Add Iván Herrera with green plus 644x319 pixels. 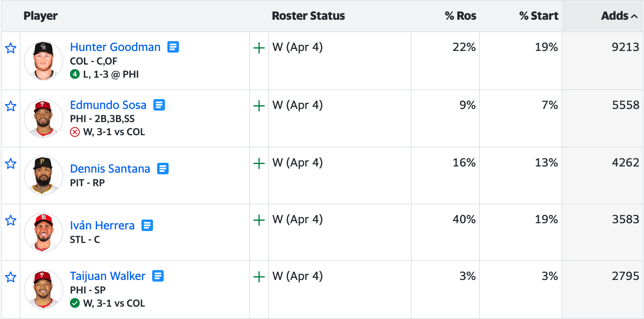(x=259, y=220)
